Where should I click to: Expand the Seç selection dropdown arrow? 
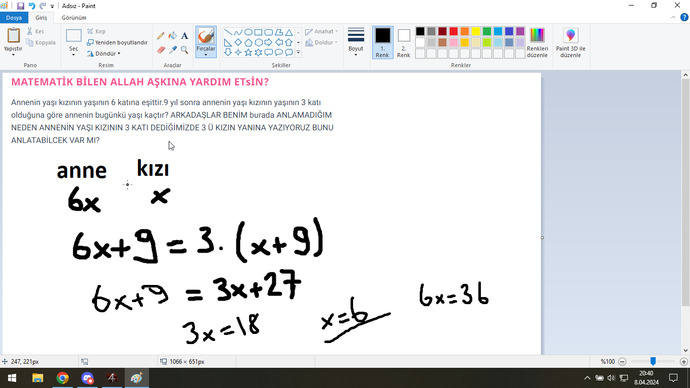pyautogui.click(x=73, y=55)
